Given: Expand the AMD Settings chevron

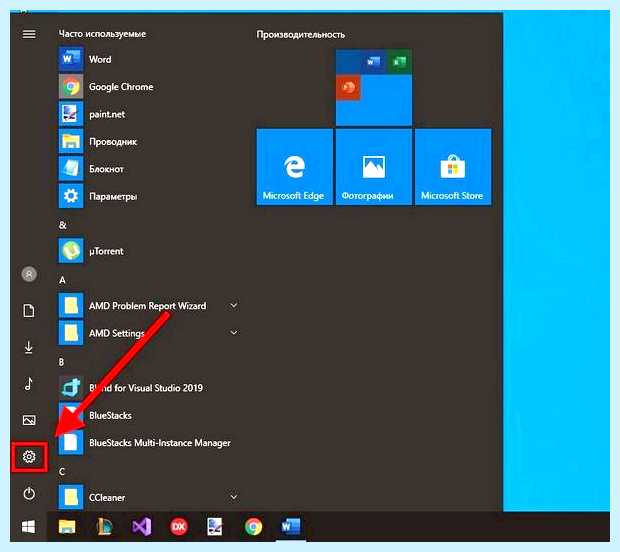Looking at the screenshot, I should [234, 333].
